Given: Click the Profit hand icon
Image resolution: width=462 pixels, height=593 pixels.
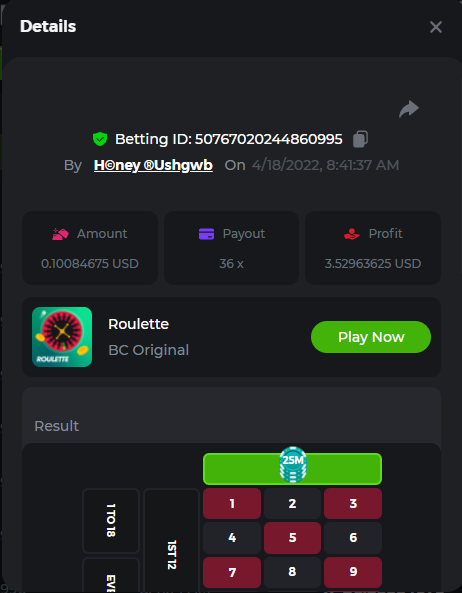Looking at the screenshot, I should click(352, 234).
